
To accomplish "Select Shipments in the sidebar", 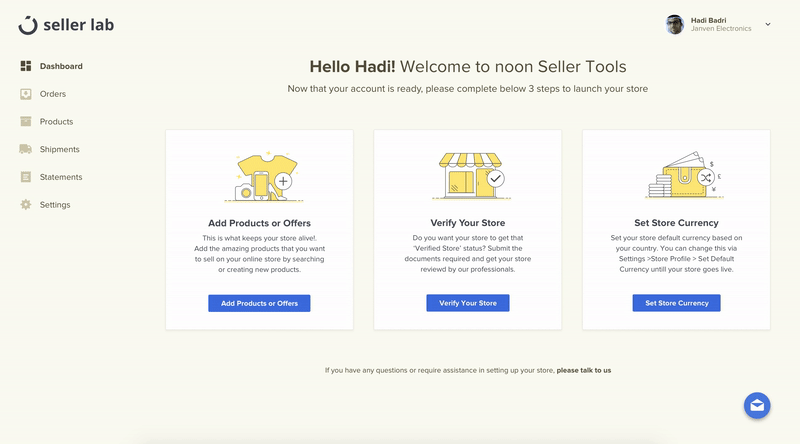I will coord(60,149).
